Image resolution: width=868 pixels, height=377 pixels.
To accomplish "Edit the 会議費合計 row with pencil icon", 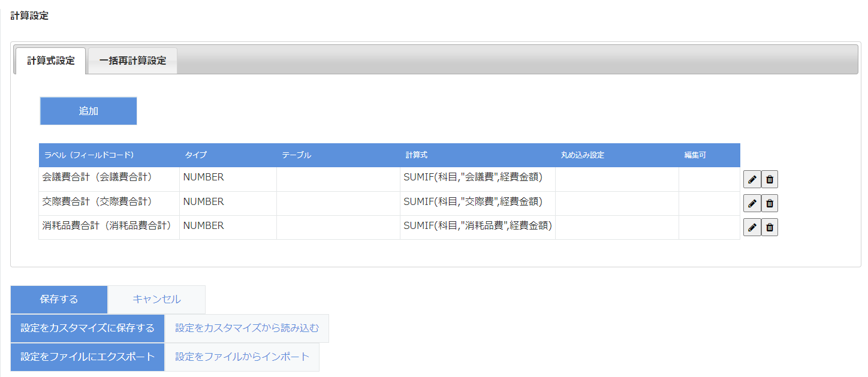I will point(752,179).
